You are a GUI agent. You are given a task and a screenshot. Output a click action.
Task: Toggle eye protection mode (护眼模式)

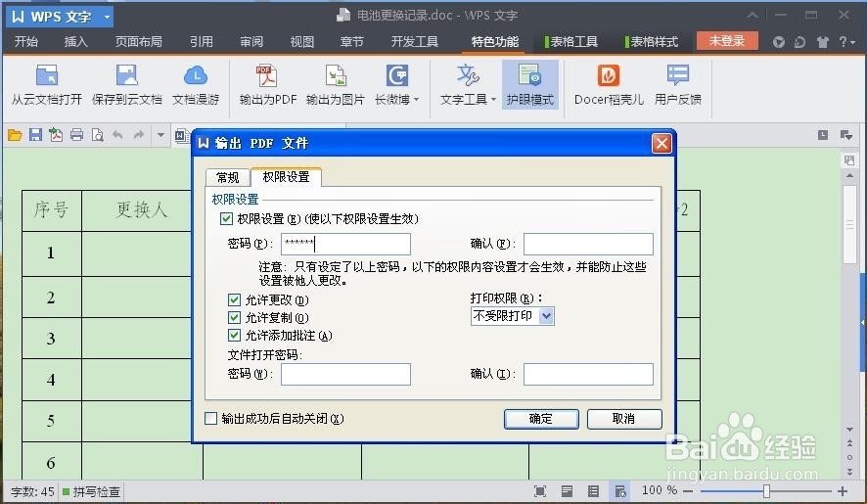point(529,84)
